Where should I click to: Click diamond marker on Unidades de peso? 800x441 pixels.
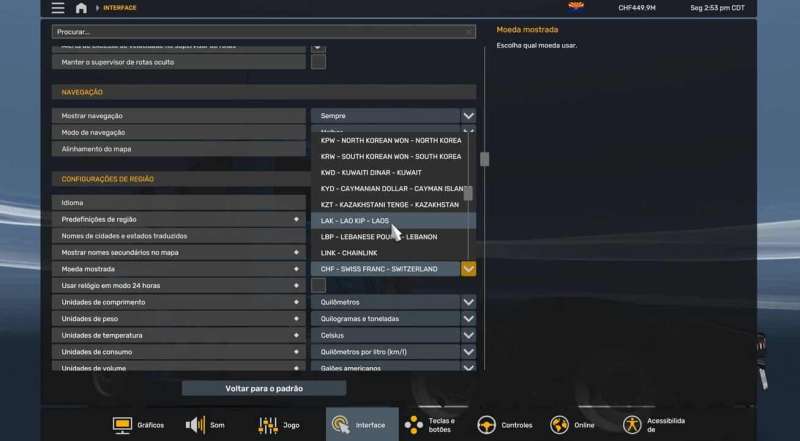pyautogui.click(x=296, y=318)
